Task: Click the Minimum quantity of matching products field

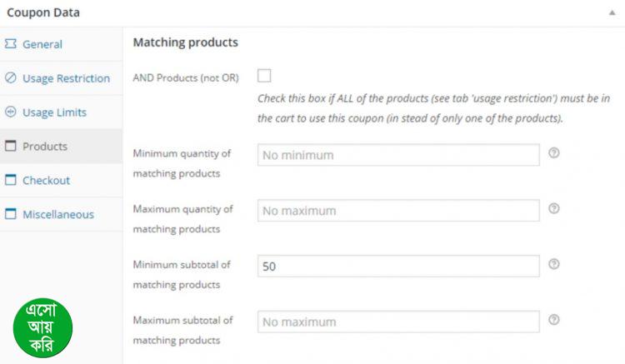Action: tap(398, 155)
